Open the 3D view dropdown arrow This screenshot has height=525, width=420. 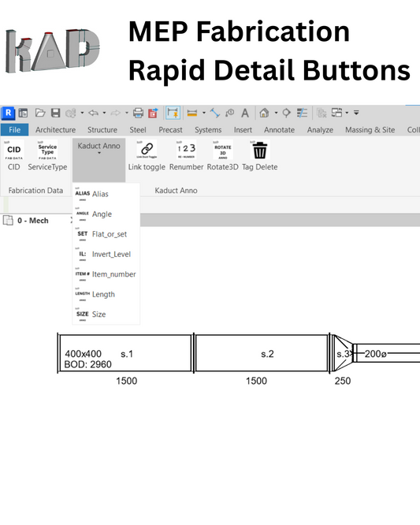point(276,113)
